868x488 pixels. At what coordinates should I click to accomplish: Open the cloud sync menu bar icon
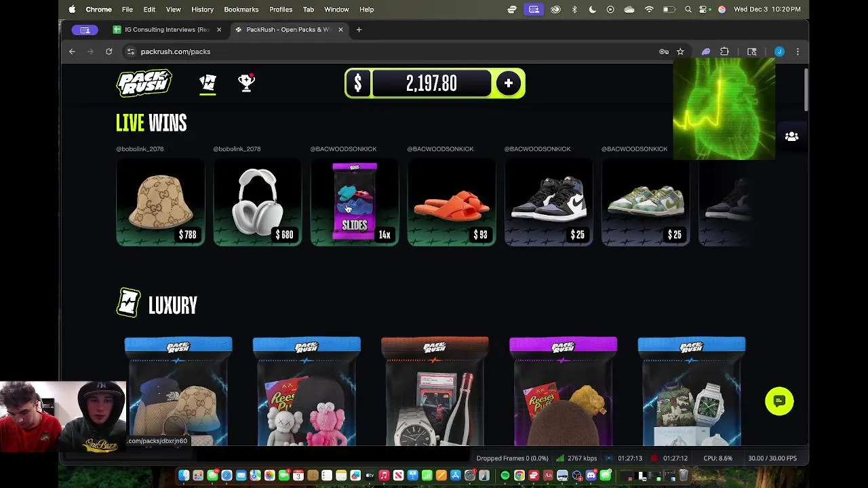coord(629,9)
